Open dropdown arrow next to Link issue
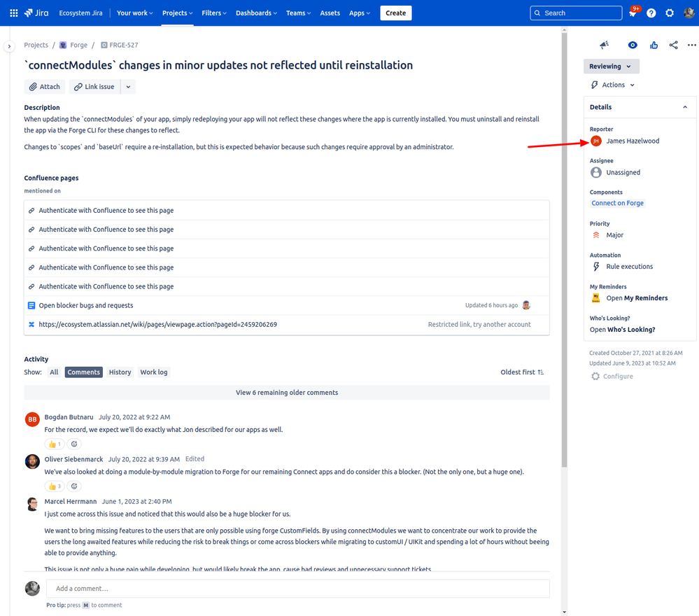The width and height of the screenshot is (699, 616). pyautogui.click(x=128, y=87)
